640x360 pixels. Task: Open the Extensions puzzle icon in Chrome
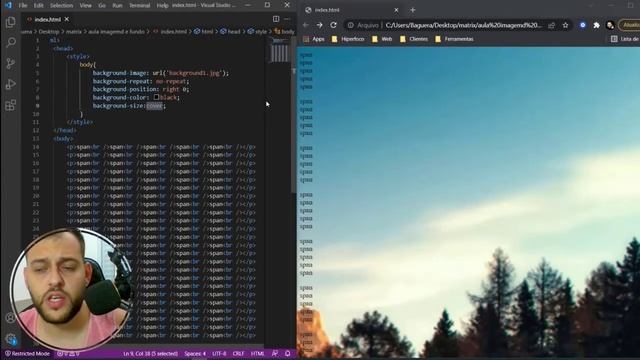[x=596, y=25]
